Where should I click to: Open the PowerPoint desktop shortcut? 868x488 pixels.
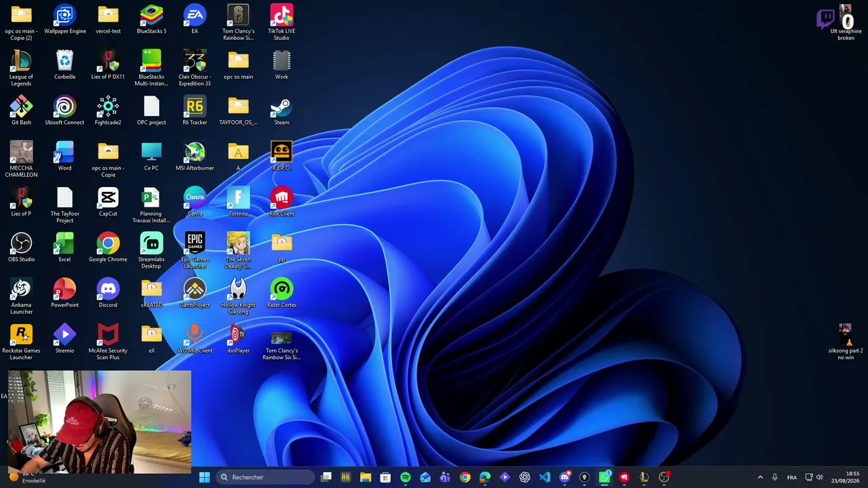coord(64,293)
